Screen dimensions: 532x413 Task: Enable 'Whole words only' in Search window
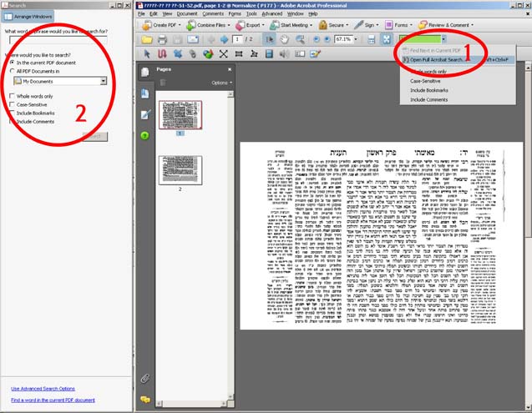13,96
